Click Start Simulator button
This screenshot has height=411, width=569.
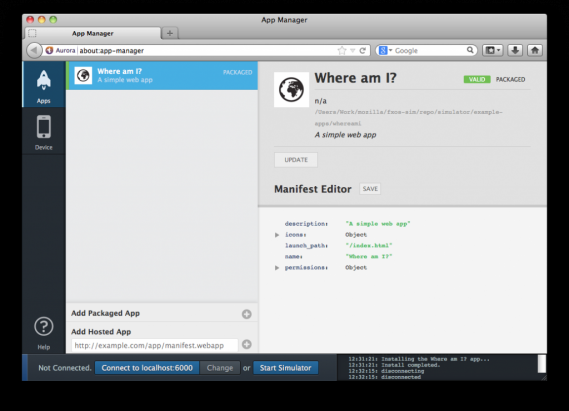point(286,368)
